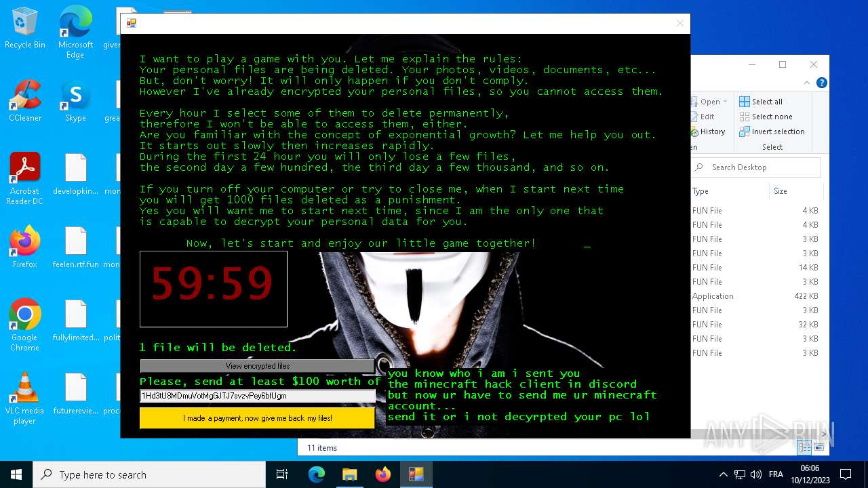
Task: Click Select none in Explorer ribbon
Action: point(766,117)
